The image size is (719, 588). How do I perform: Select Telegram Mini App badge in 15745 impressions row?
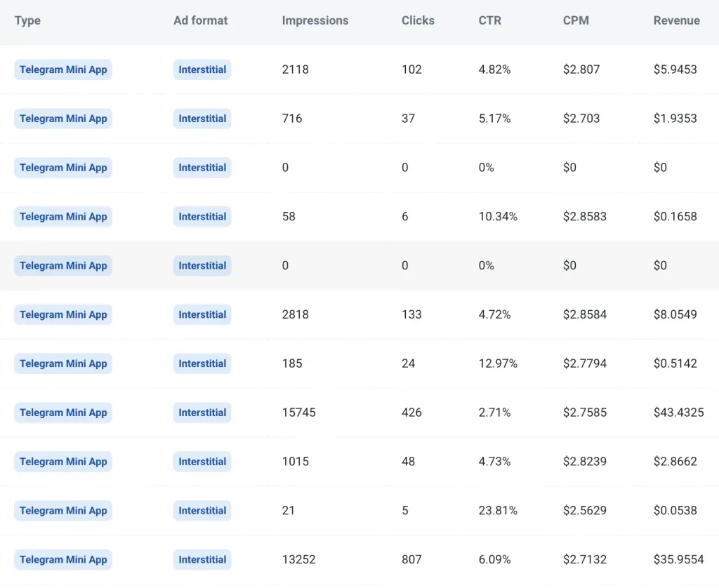click(x=63, y=413)
